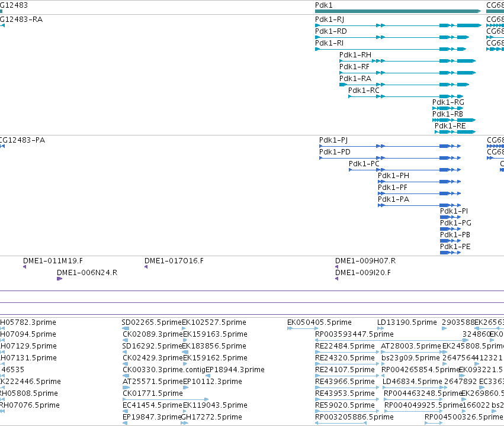Open the RP003205886.5prime EST label
504x426 pixels.
(x=354, y=417)
